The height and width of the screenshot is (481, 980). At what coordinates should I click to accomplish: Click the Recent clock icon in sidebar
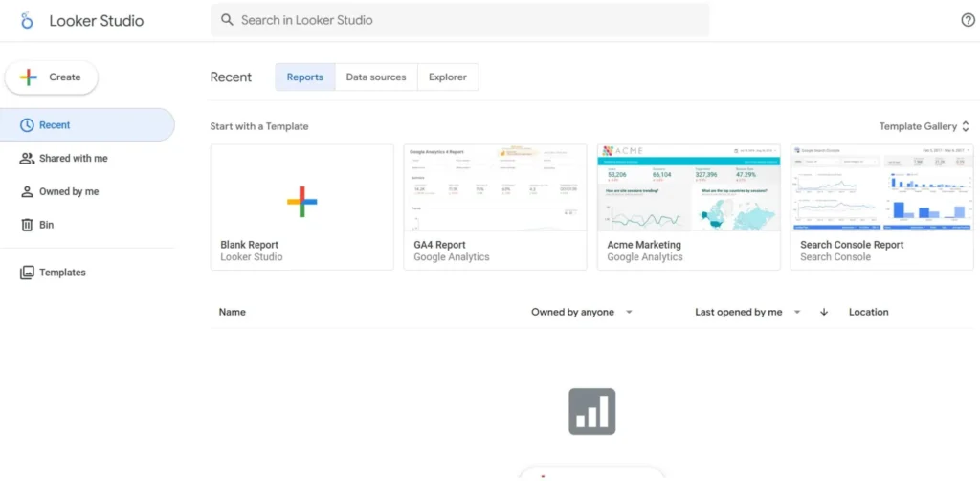[x=27, y=125]
